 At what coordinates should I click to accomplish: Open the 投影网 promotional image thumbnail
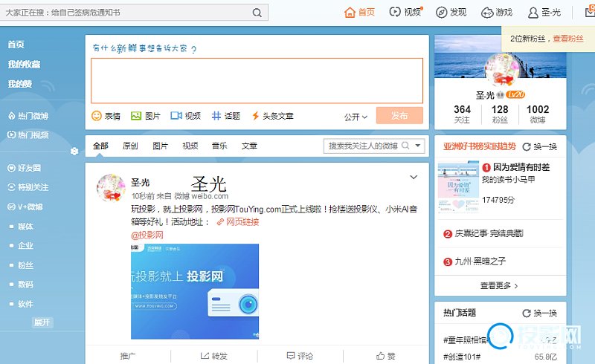tap(195, 291)
